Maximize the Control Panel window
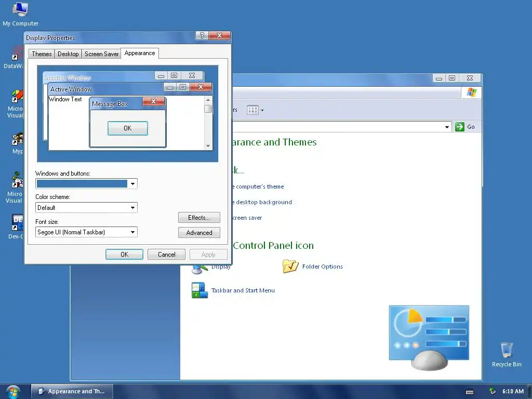This screenshot has height=399, width=532. coord(452,78)
